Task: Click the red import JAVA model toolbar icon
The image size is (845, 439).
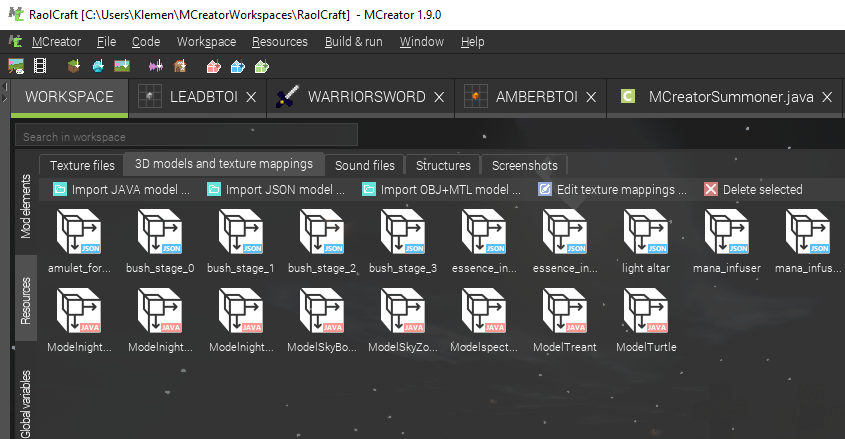Action: coord(214,66)
